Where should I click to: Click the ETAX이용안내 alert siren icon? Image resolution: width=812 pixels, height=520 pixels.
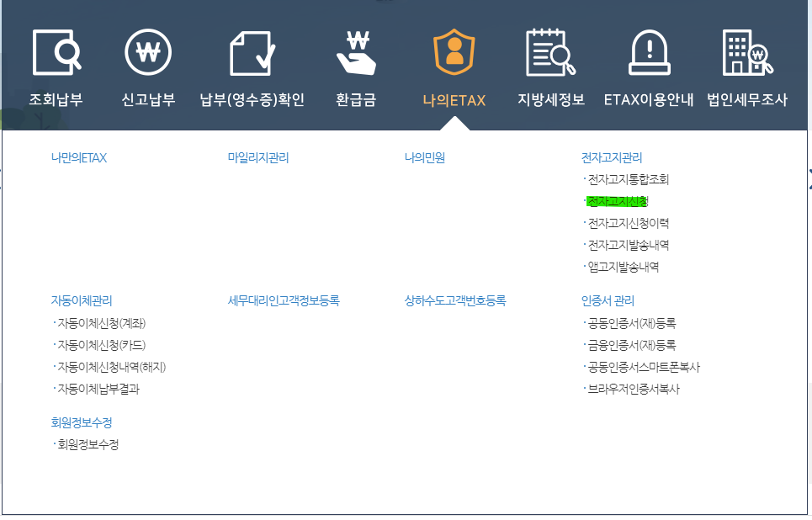(x=650, y=52)
